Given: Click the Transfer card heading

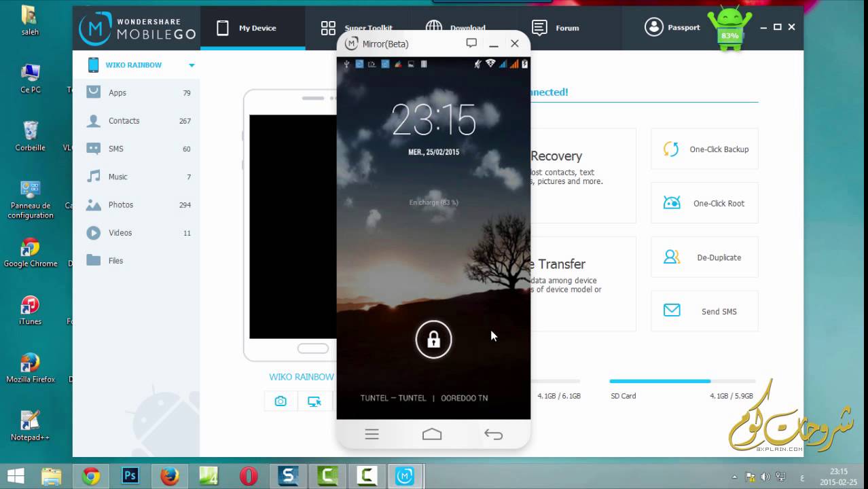Looking at the screenshot, I should point(558,264).
